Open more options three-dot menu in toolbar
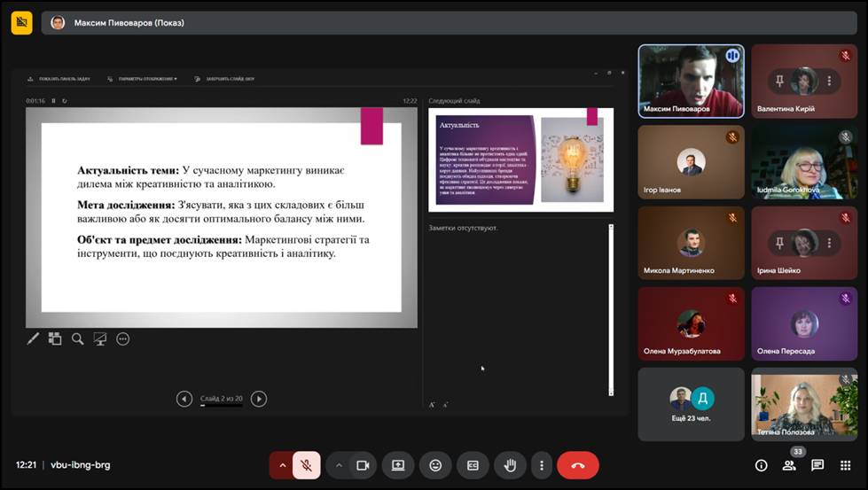 (541, 465)
